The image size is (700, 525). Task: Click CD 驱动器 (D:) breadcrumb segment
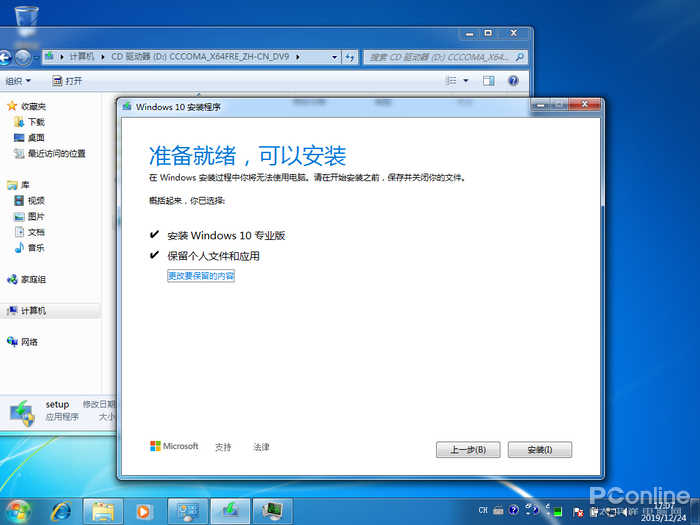click(200, 57)
